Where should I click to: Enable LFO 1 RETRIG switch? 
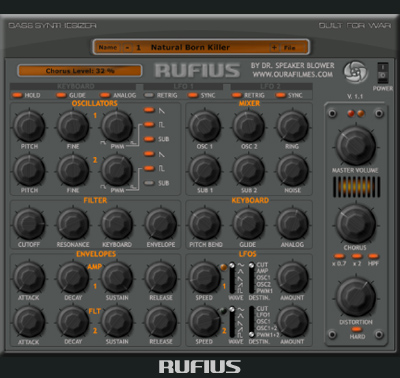coord(149,95)
